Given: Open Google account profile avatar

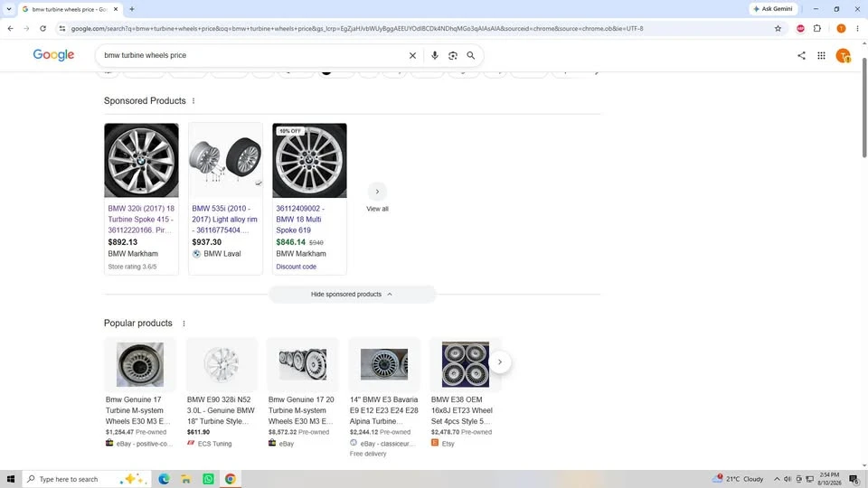Looking at the screenshot, I should [843, 55].
